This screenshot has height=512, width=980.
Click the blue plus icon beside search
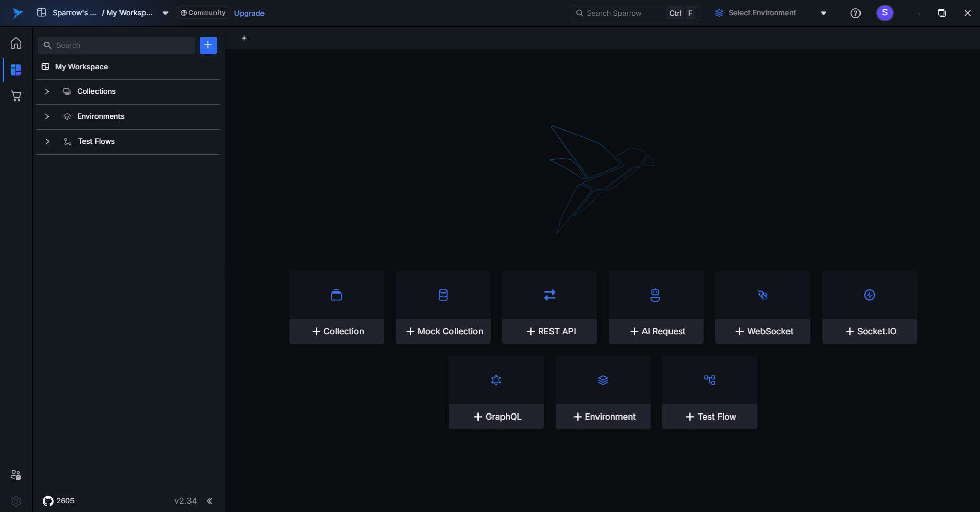(208, 45)
